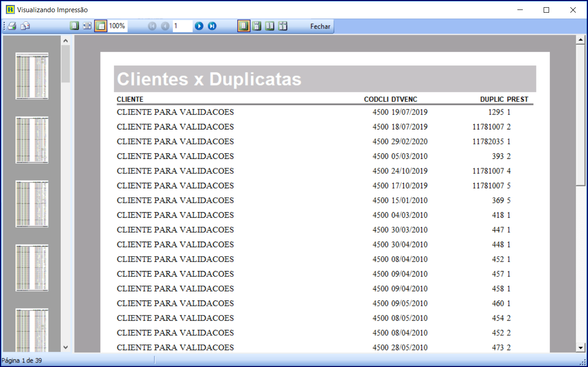Fit the page to window width

coord(87,26)
